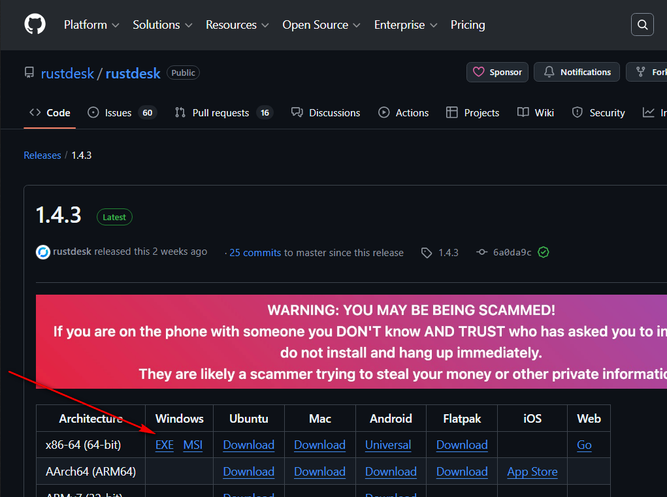This screenshot has height=497, width=667.
Task: Open the Projects tab
Action: (x=473, y=113)
